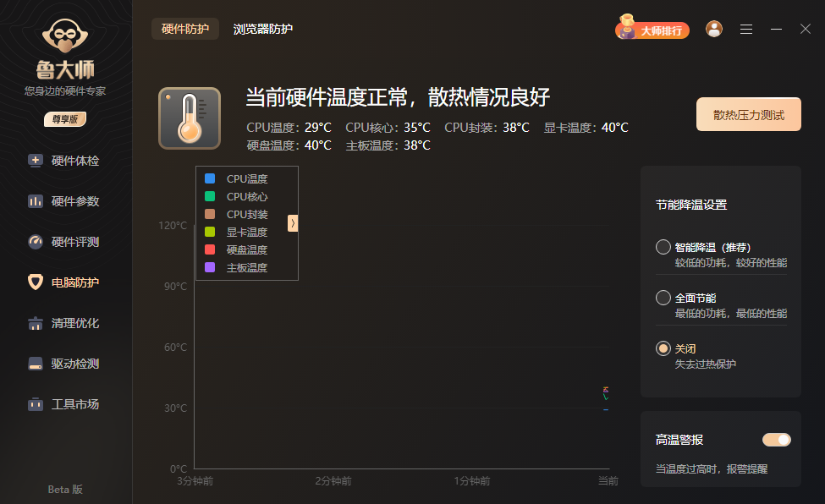Select the 全面节能 radio option
Image resolution: width=825 pixels, height=504 pixels.
point(663,298)
